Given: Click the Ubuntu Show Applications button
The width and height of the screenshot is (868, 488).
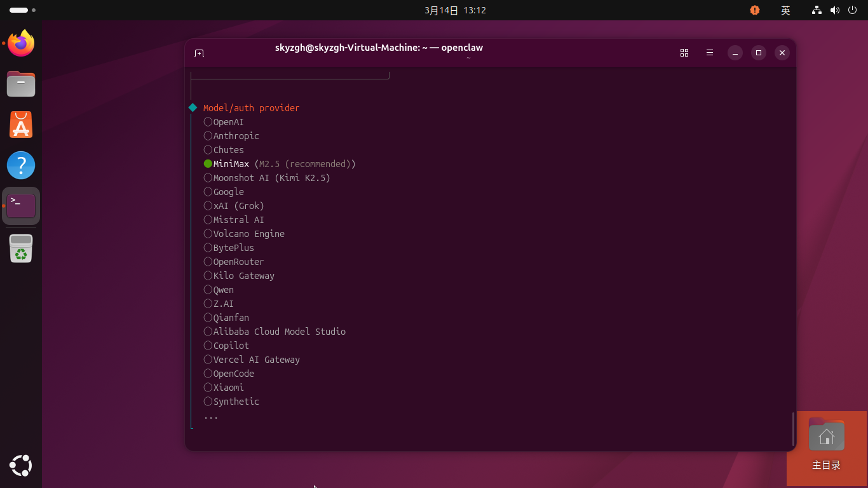Looking at the screenshot, I should click(21, 466).
